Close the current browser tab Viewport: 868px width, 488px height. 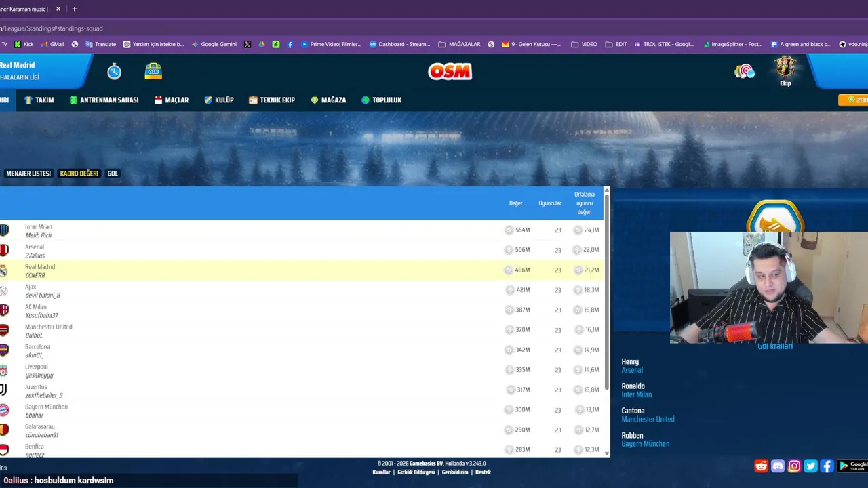coord(58,9)
